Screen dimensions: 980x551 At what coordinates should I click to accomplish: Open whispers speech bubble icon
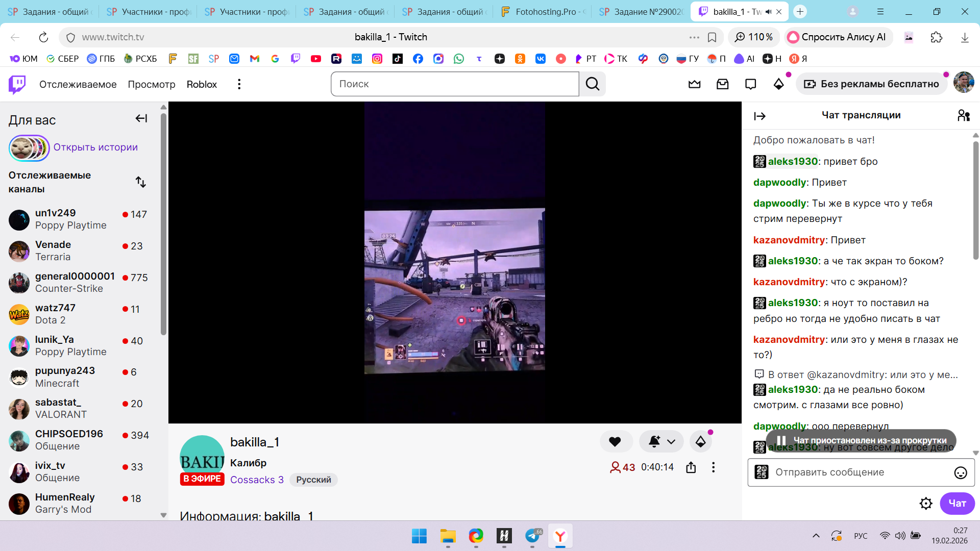click(x=750, y=84)
